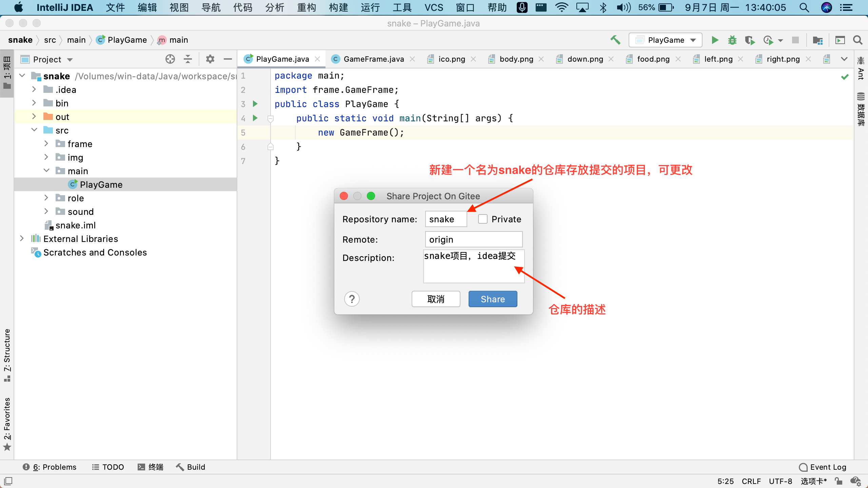This screenshot has height=488, width=868.
Task: Open Project panel gear options
Action: click(x=210, y=59)
